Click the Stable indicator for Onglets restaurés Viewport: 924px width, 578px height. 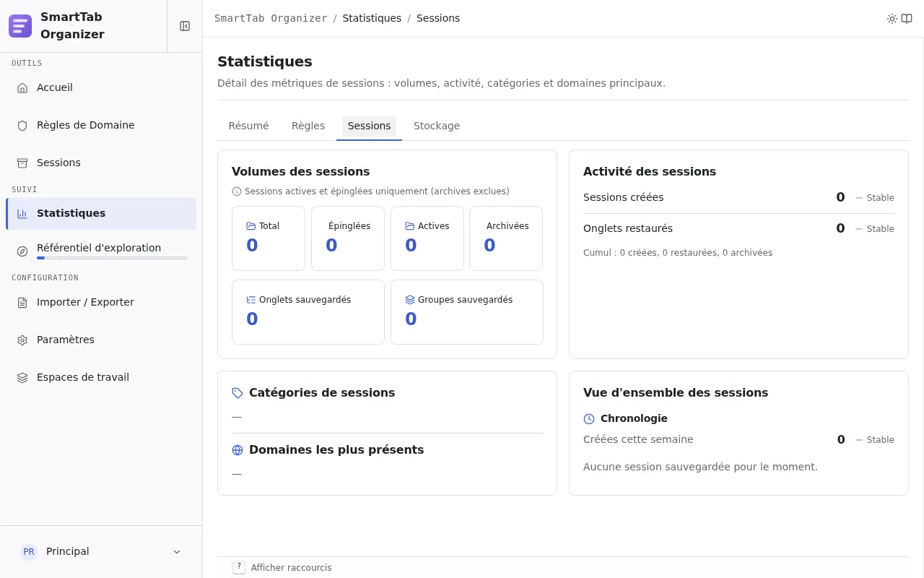874,229
